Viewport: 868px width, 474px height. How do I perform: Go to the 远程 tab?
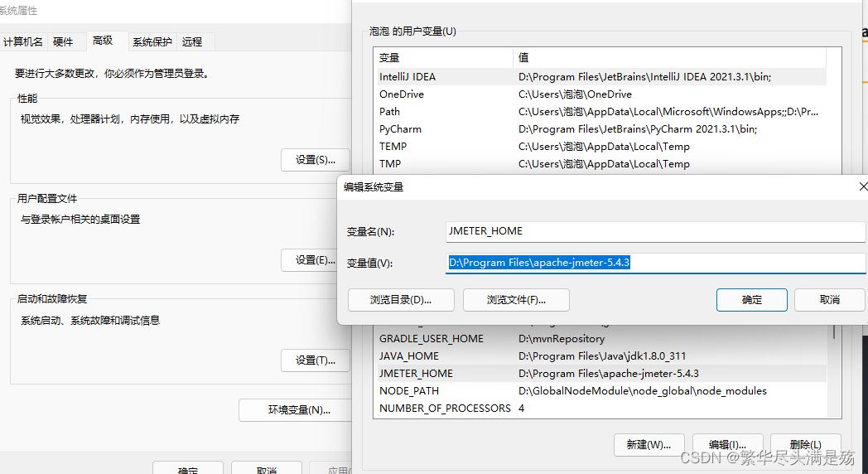pos(192,41)
